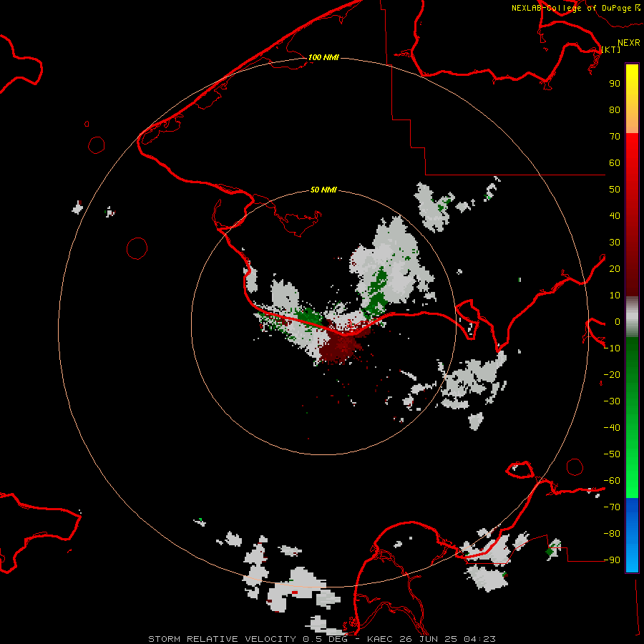Select the -30 scale value

612,401
